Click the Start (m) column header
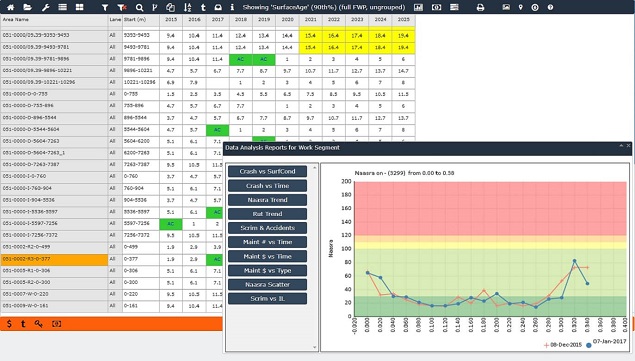The width and height of the screenshot is (635, 361). (141, 20)
